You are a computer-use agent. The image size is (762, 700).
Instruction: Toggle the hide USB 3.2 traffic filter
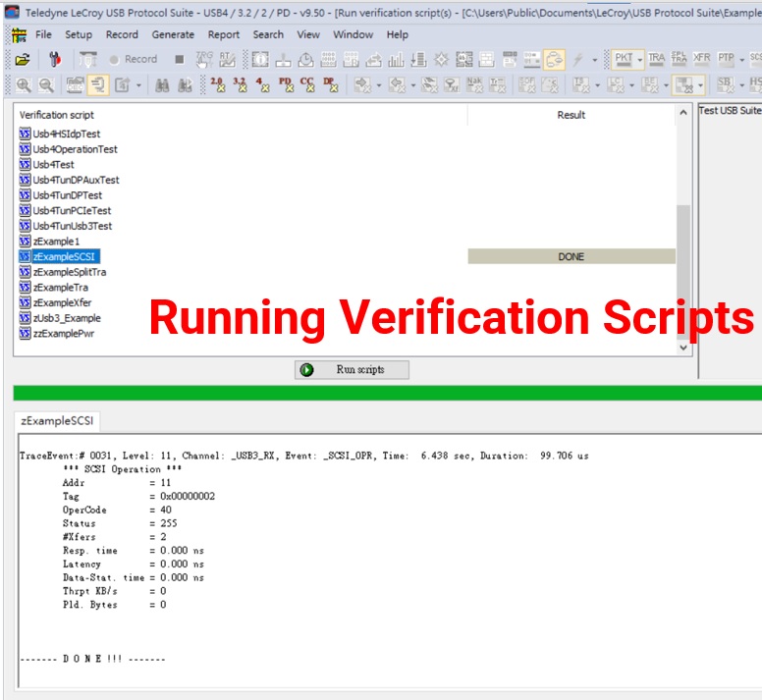click(240, 85)
